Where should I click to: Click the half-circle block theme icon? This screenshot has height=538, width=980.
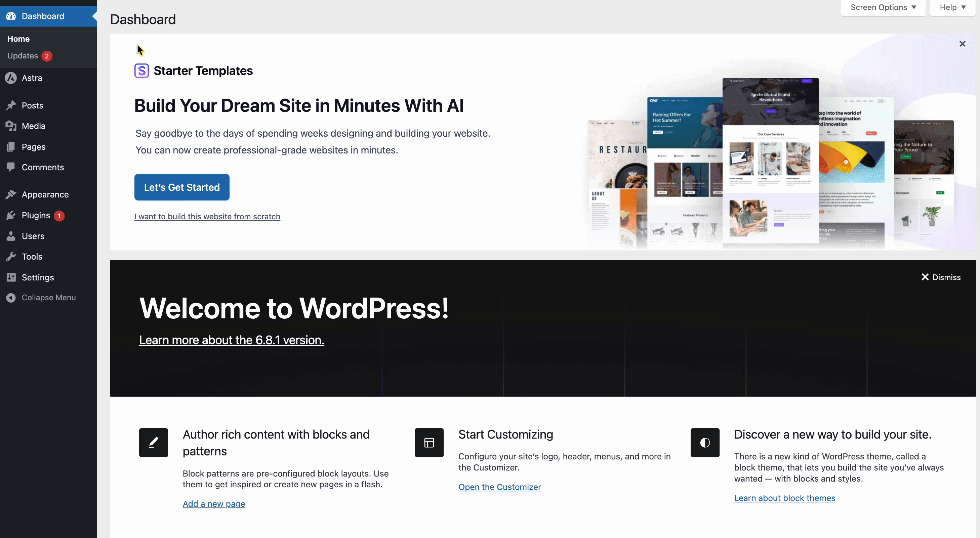704,443
